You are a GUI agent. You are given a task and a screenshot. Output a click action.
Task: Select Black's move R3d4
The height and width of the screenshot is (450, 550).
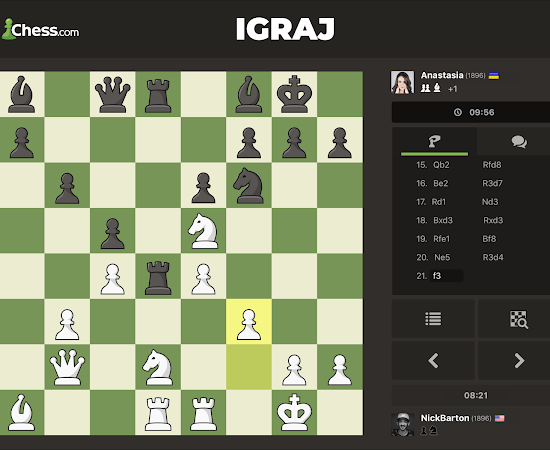point(493,258)
